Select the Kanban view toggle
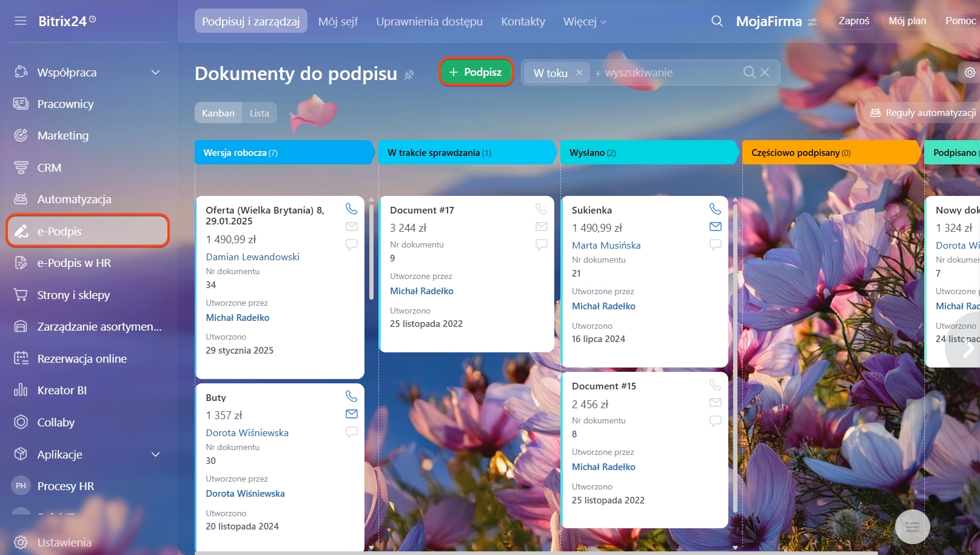The width and height of the screenshot is (980, 555). pos(218,113)
